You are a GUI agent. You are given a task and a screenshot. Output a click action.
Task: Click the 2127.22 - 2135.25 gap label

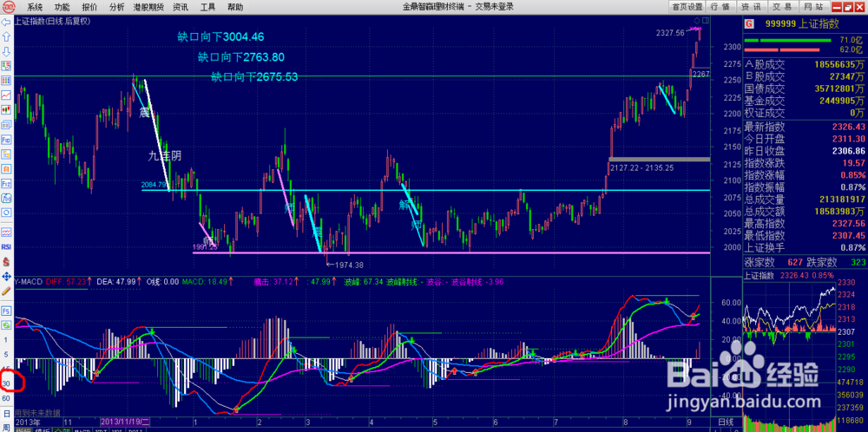tap(642, 167)
